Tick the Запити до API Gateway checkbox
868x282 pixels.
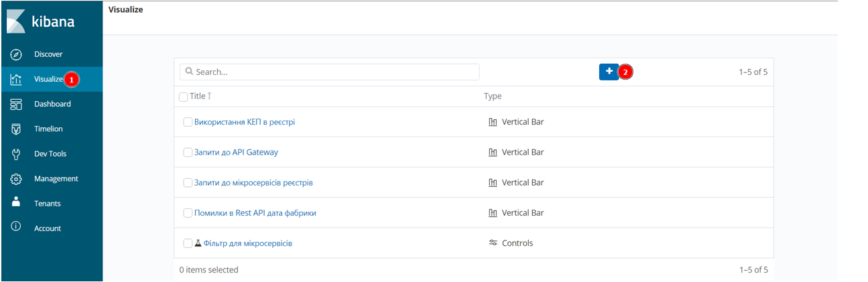(x=188, y=152)
